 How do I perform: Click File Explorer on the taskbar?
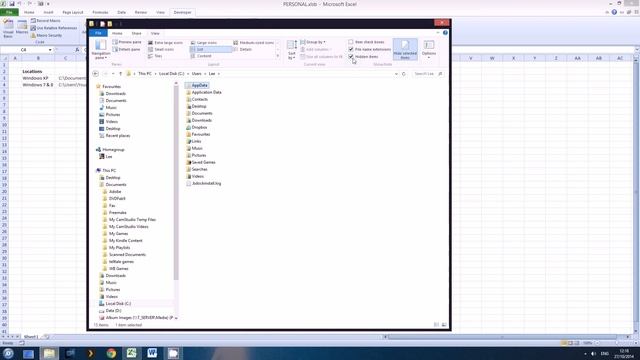(49, 353)
